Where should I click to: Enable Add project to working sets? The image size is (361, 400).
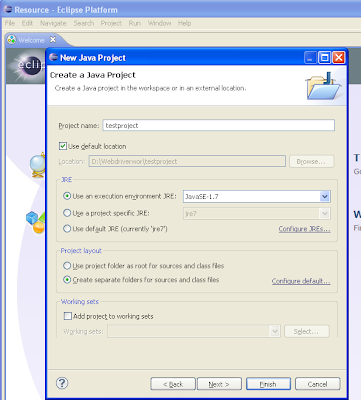coord(68,316)
